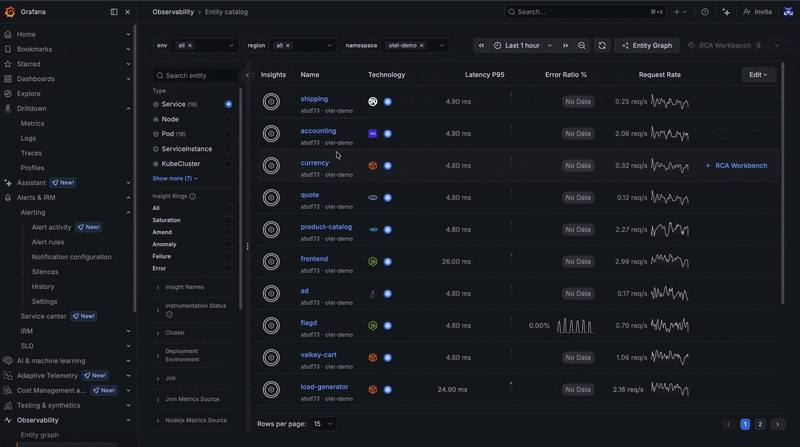
Task: Shift time range backward with double-left arrows
Action: click(x=481, y=45)
